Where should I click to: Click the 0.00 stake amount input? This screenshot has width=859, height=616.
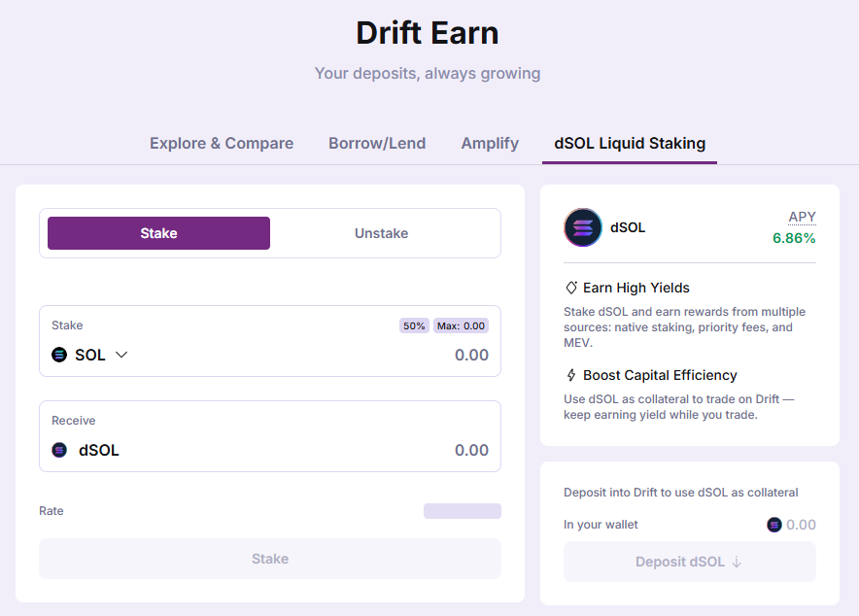tap(469, 355)
